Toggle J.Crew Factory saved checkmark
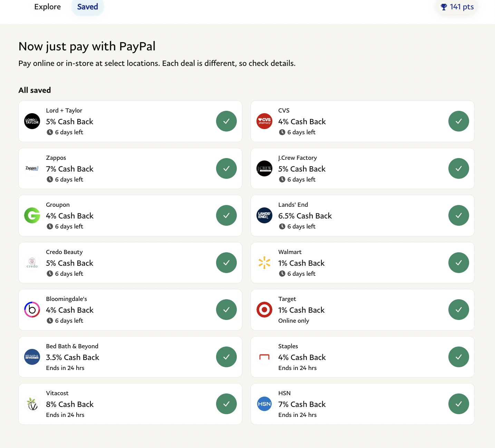This screenshot has height=448, width=495. 459,168
